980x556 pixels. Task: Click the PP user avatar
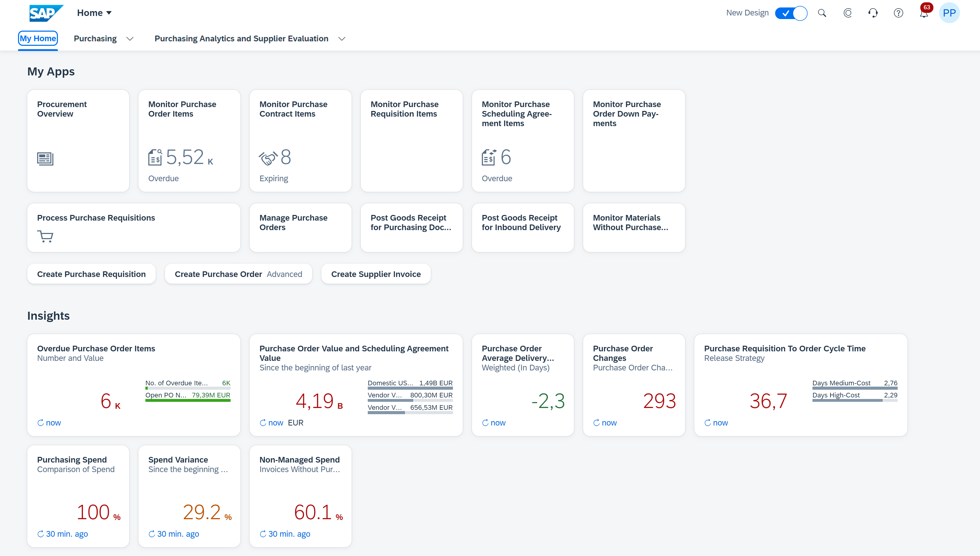point(949,13)
